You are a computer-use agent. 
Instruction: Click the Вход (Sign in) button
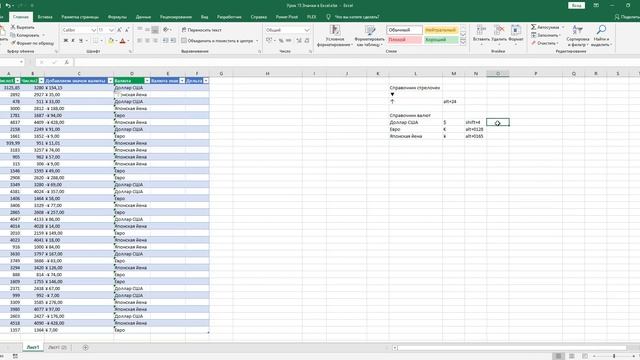click(576, 6)
